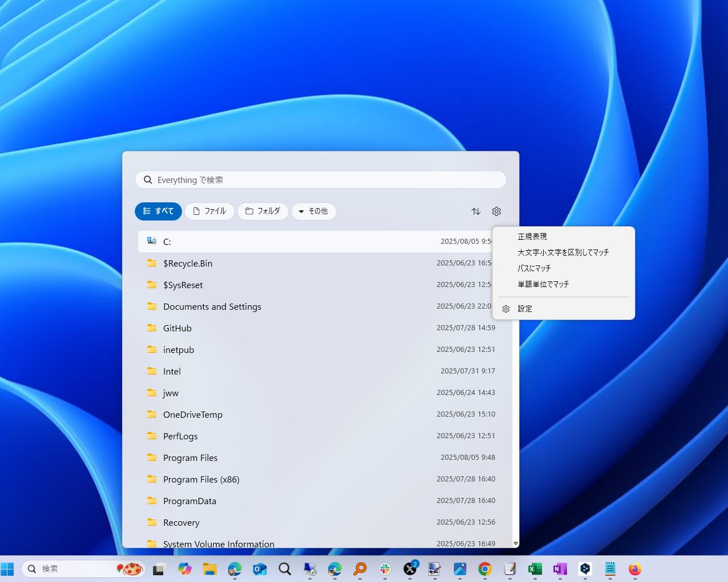The image size is (728, 582).
Task: Click the vertical scrollbar of the results list
Action: [x=515, y=398]
